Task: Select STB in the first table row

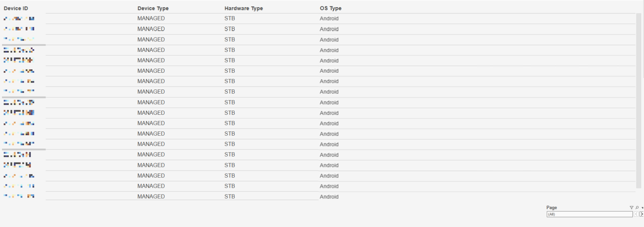Action: tap(229, 18)
